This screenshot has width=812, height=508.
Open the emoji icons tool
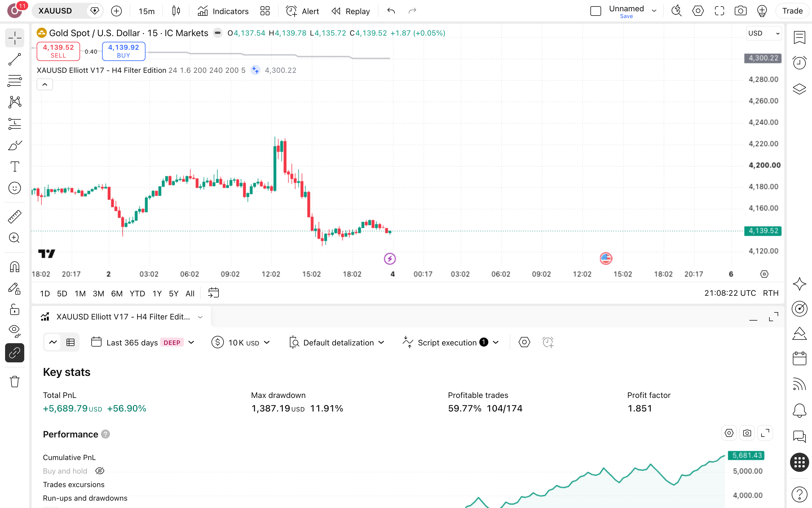[14, 188]
